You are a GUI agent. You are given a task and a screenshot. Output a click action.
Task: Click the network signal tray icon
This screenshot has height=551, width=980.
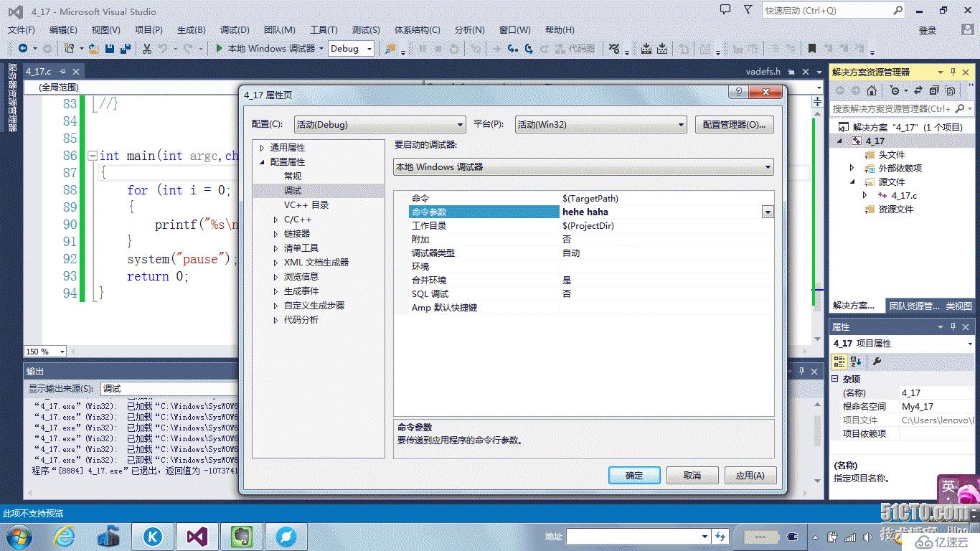(x=850, y=537)
